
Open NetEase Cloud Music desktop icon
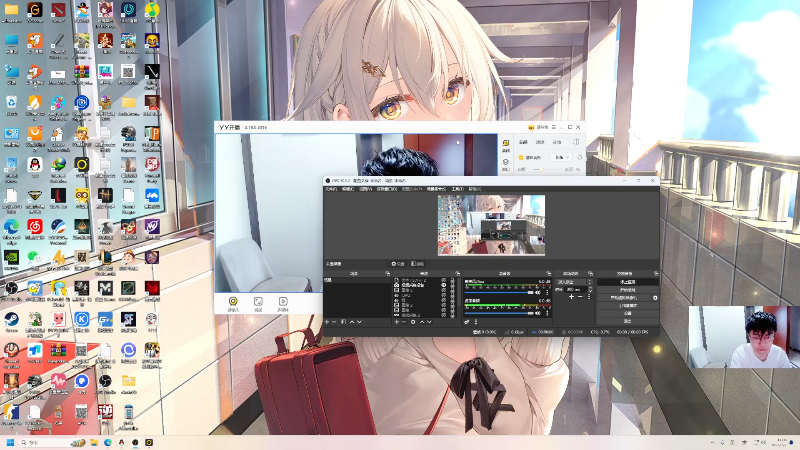point(35,228)
